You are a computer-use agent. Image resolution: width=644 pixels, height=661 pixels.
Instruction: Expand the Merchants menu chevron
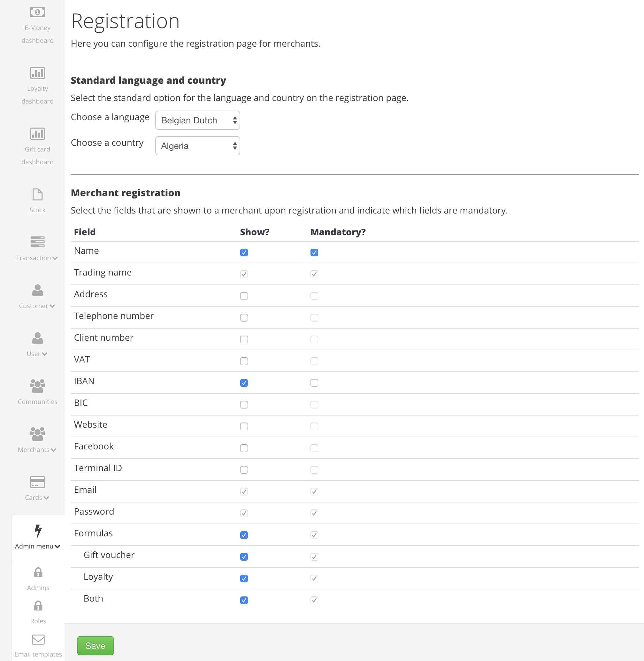(x=53, y=450)
